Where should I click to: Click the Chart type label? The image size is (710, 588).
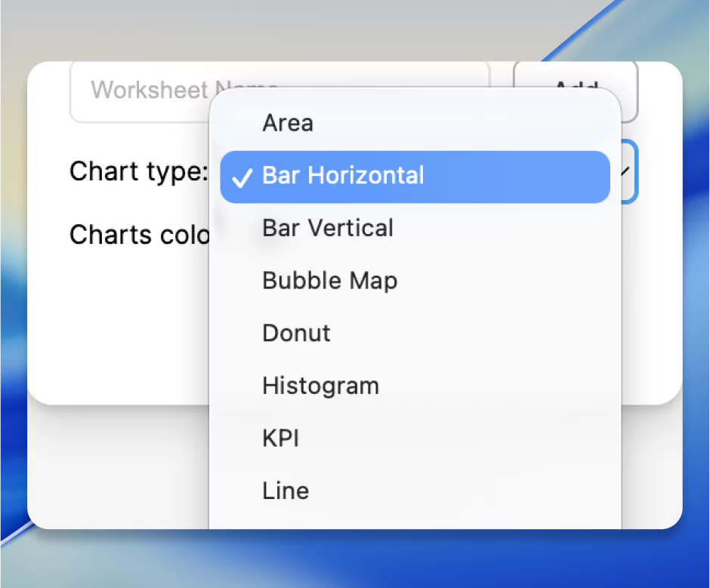click(138, 171)
